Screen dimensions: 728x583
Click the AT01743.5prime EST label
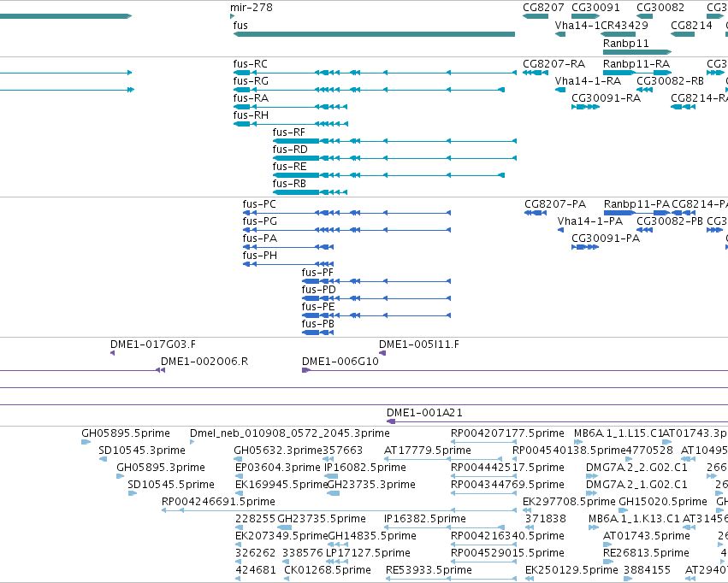point(646,536)
